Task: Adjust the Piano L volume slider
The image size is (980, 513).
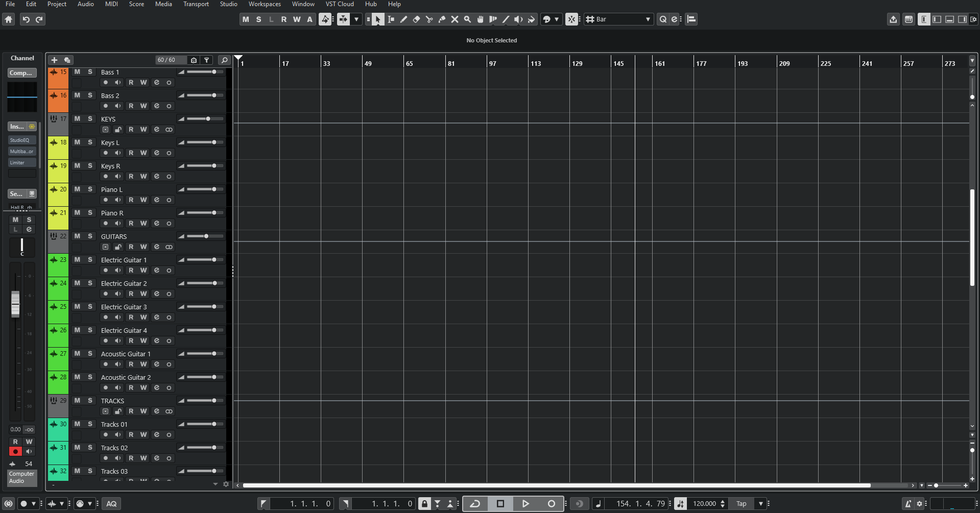Action: [x=213, y=189]
